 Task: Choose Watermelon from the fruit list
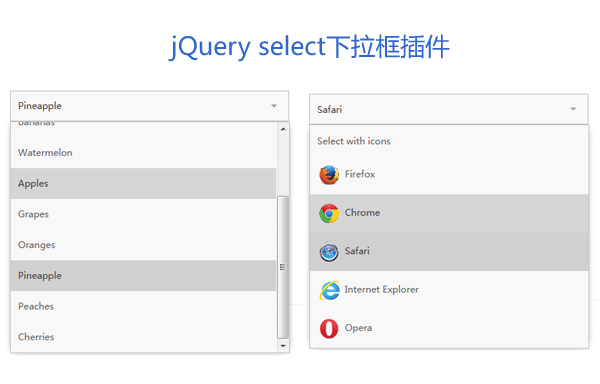(143, 153)
